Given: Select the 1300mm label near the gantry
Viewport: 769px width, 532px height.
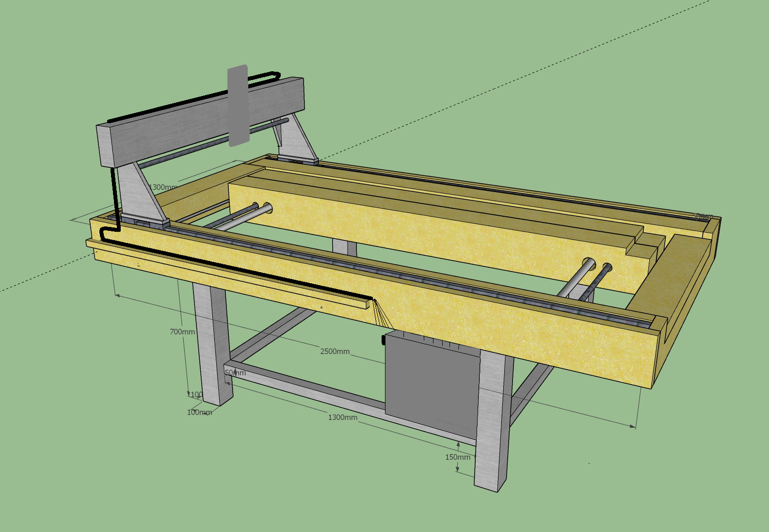Looking at the screenshot, I should coord(163,187).
